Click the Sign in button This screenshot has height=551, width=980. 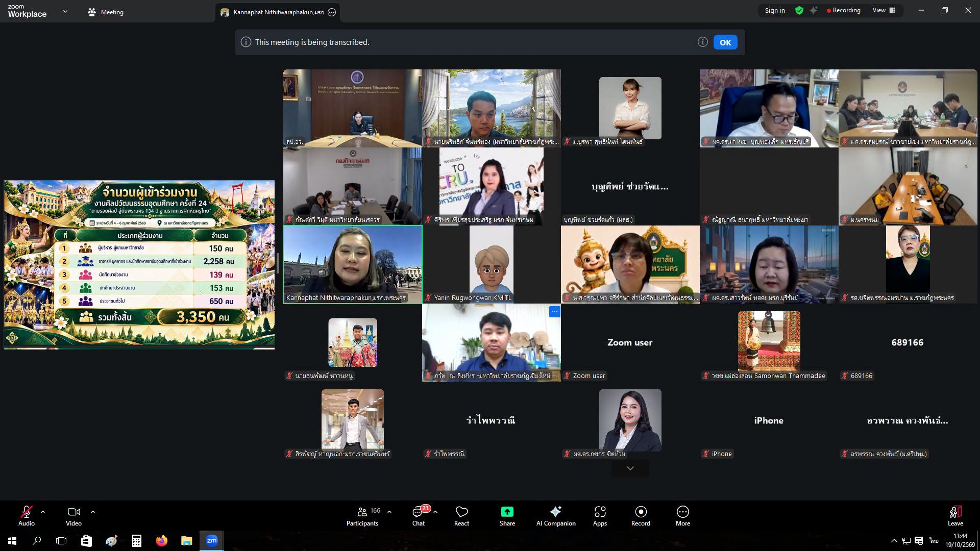tap(775, 11)
